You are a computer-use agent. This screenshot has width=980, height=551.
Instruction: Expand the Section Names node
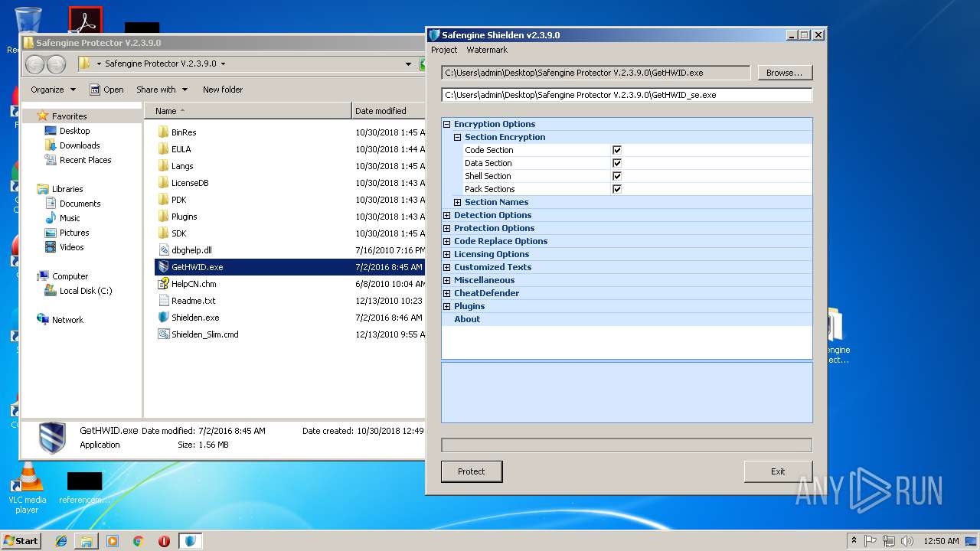click(x=458, y=202)
